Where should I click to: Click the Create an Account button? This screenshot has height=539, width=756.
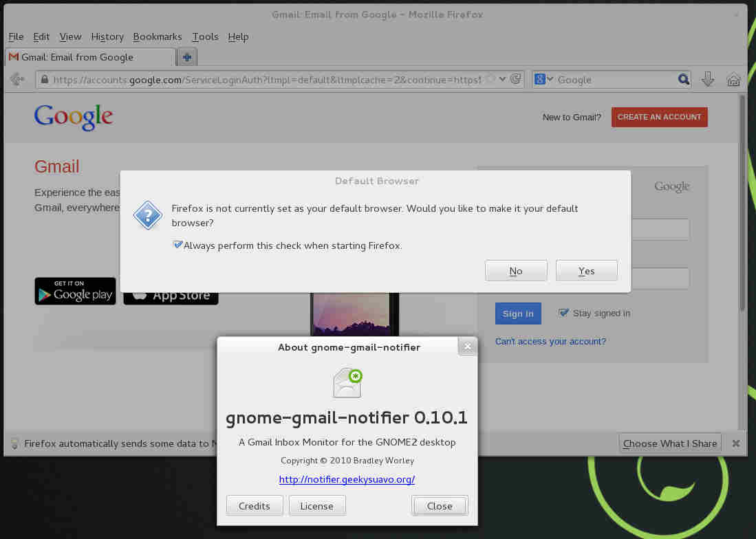coord(659,117)
